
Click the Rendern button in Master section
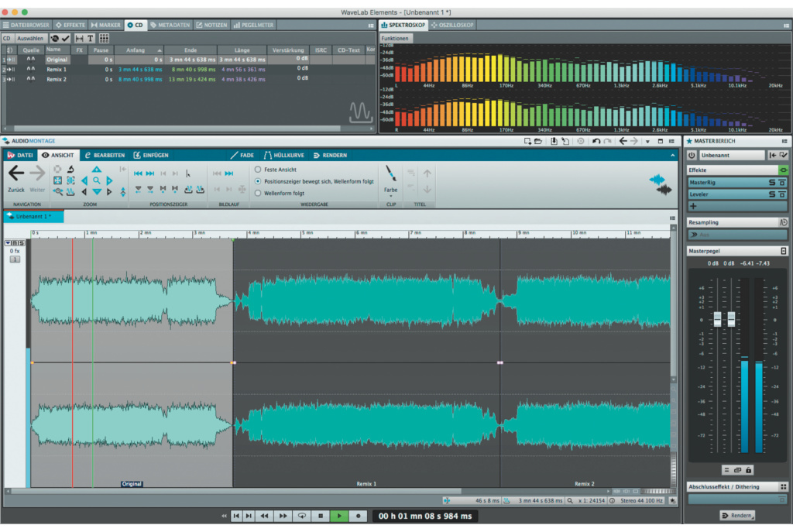coord(736,516)
